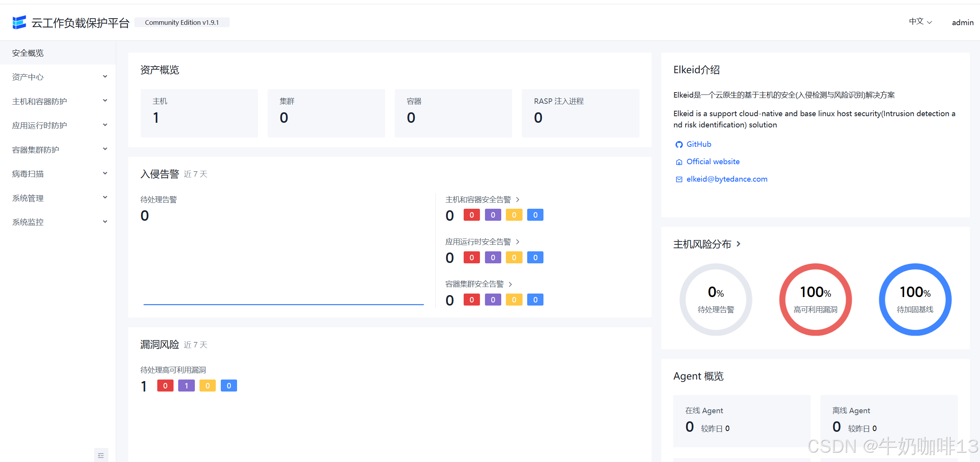Open 主机和容器防护 sidebar menu item
Viewport: 980px width, 462px height.
[x=58, y=101]
